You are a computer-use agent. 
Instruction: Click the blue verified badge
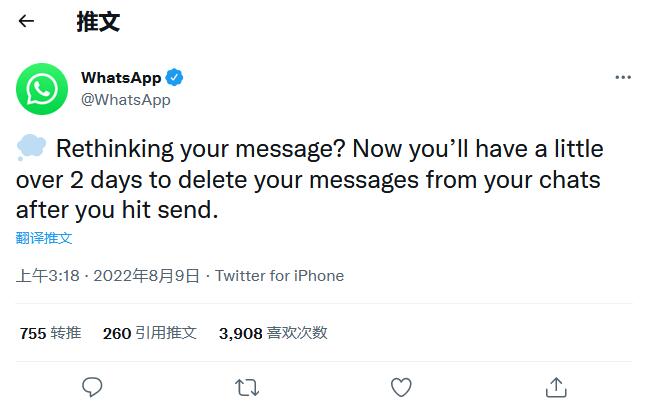pos(174,78)
